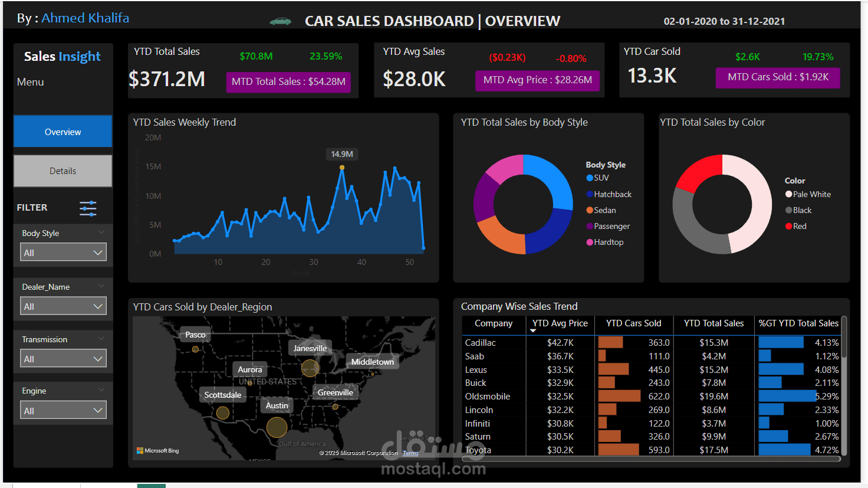Click the Pale White color legend marker
Image resolution: width=868 pixels, height=488 pixels.
[x=788, y=194]
